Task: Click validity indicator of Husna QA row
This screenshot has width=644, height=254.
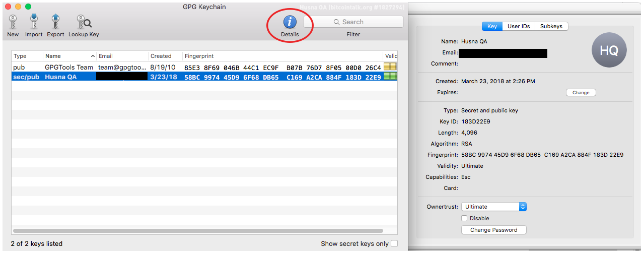Action: pyautogui.click(x=390, y=77)
